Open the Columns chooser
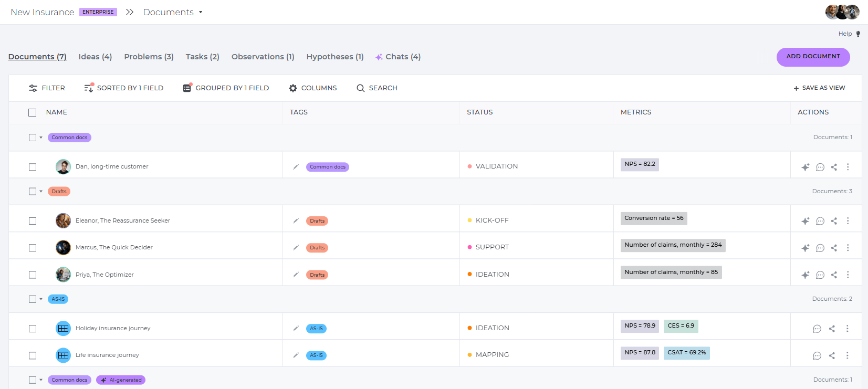Image resolution: width=868 pixels, height=389 pixels. (313, 88)
